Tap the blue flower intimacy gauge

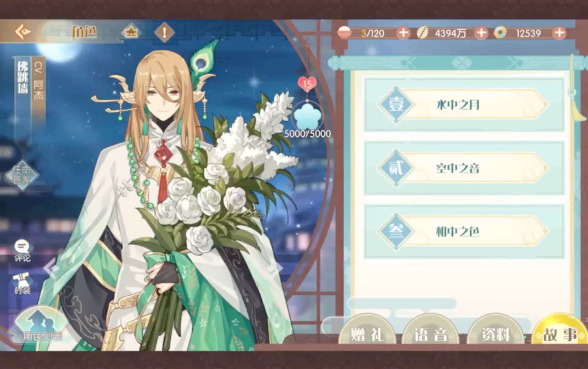(307, 116)
